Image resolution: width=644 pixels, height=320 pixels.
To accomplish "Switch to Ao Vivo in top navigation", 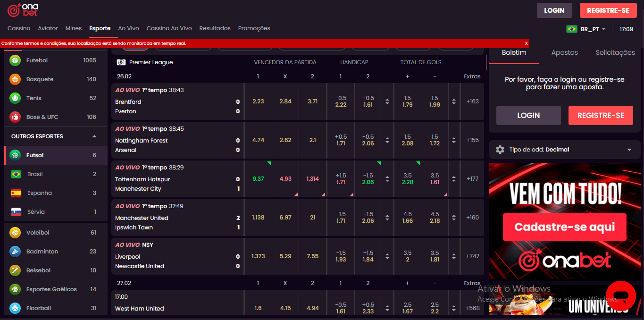I will pyautogui.click(x=128, y=28).
